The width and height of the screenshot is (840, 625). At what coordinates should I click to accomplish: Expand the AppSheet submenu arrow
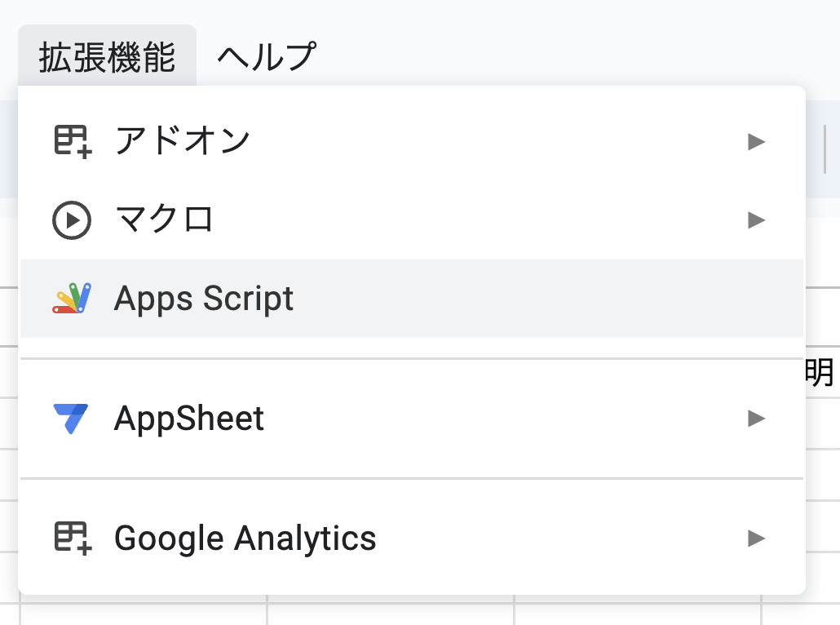click(x=756, y=419)
